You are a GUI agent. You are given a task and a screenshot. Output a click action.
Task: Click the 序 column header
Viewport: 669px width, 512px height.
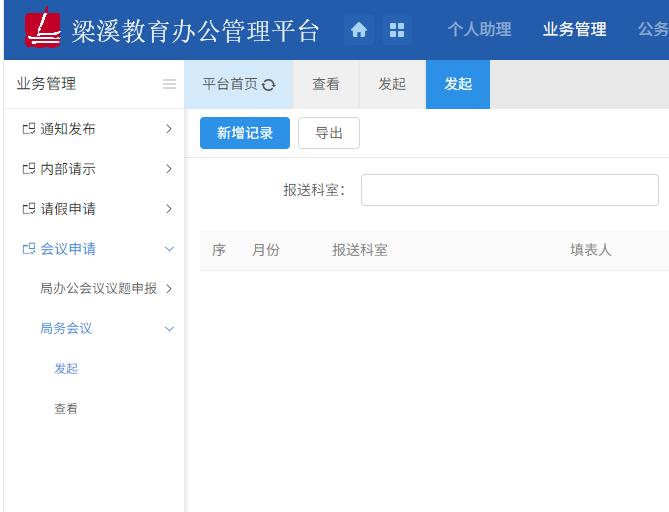coord(219,250)
